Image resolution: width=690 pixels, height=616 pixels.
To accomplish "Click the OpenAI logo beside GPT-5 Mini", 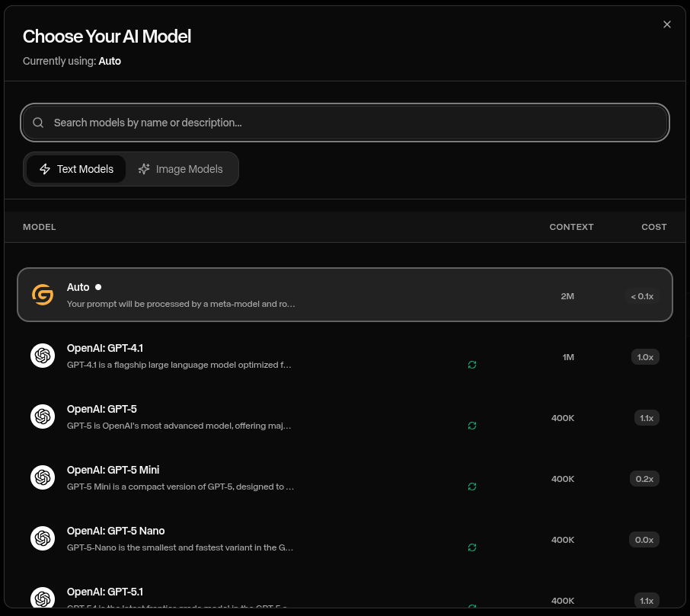I will tap(43, 477).
